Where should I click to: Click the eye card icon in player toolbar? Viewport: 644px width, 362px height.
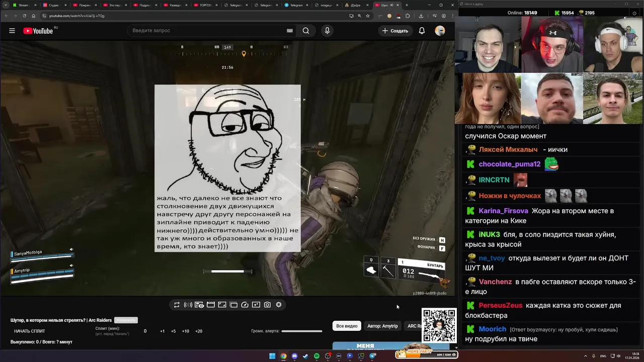click(x=199, y=305)
